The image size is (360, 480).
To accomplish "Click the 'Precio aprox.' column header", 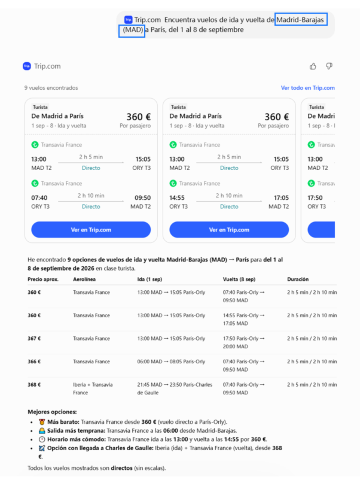I will pos(43,279).
